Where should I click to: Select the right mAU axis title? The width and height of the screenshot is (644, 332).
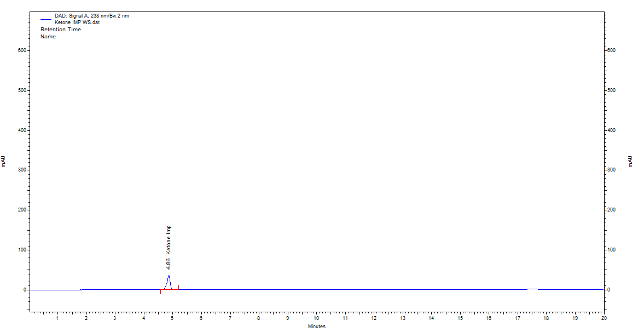coord(630,161)
